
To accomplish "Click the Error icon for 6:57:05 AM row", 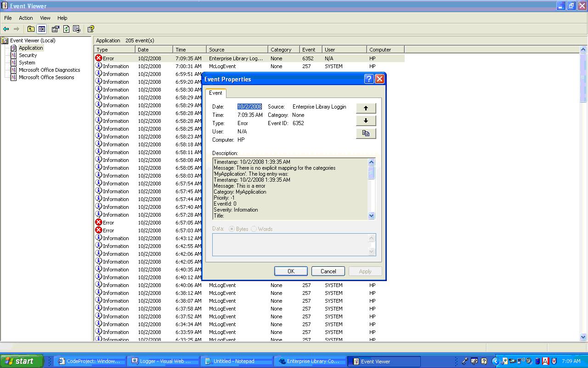I will pyautogui.click(x=98, y=223).
